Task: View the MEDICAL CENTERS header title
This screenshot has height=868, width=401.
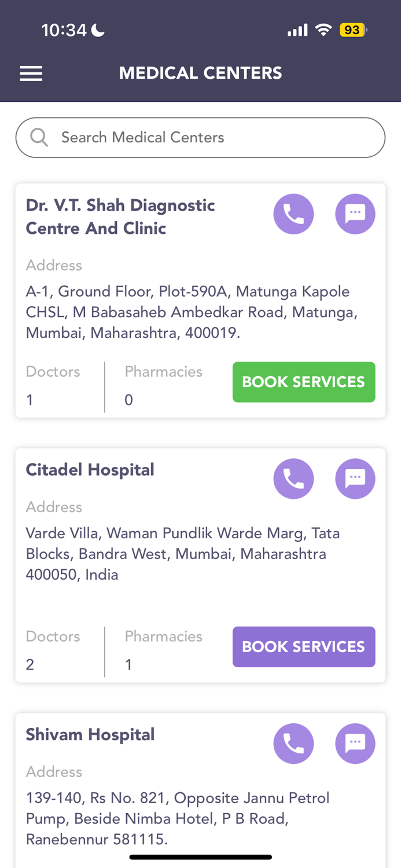Action: (x=200, y=72)
